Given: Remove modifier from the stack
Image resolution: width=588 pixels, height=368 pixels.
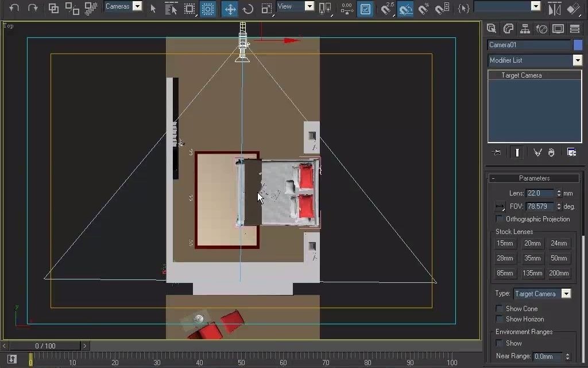Looking at the screenshot, I should (551, 152).
